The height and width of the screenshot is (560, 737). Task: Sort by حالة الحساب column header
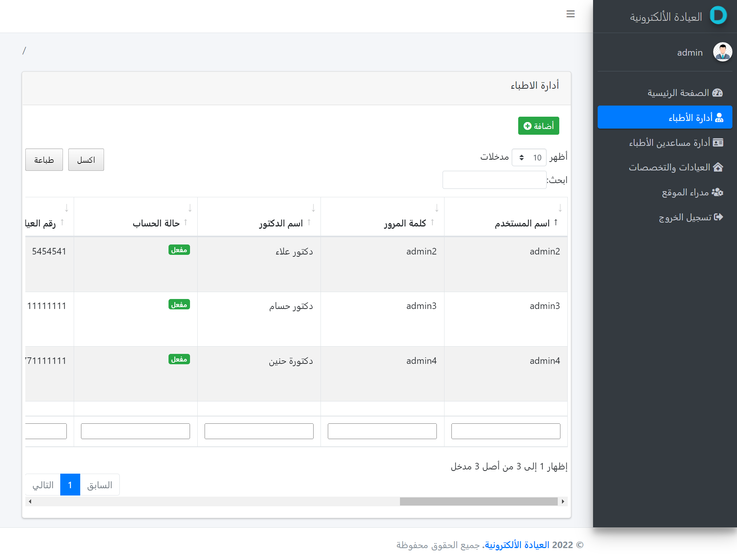pos(156,223)
